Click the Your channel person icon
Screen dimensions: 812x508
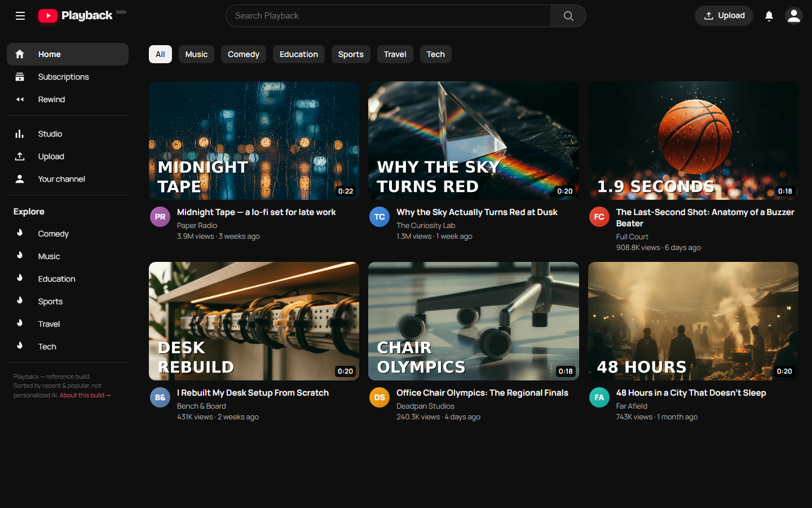(x=20, y=179)
